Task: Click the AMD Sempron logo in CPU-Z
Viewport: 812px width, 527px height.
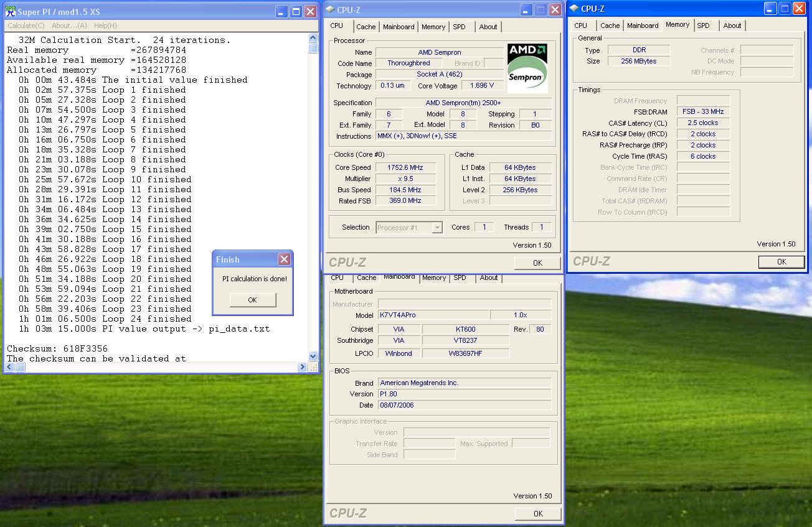Action: coord(527,68)
